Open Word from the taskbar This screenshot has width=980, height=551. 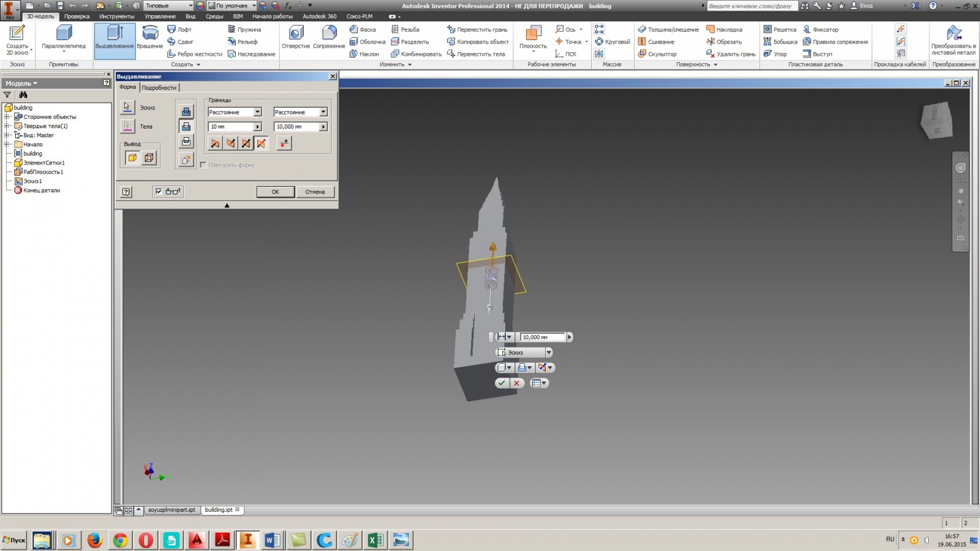point(273,540)
